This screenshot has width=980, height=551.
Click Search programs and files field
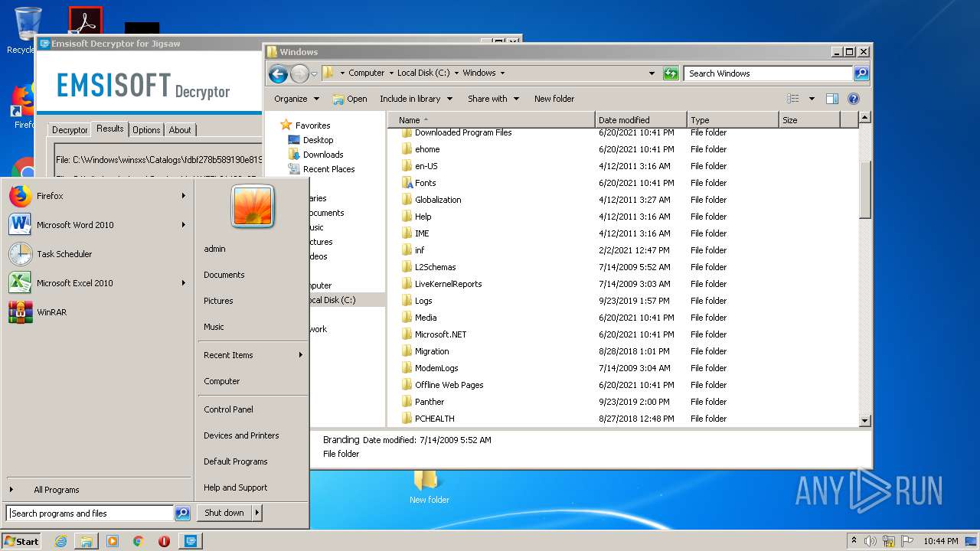[x=90, y=514]
